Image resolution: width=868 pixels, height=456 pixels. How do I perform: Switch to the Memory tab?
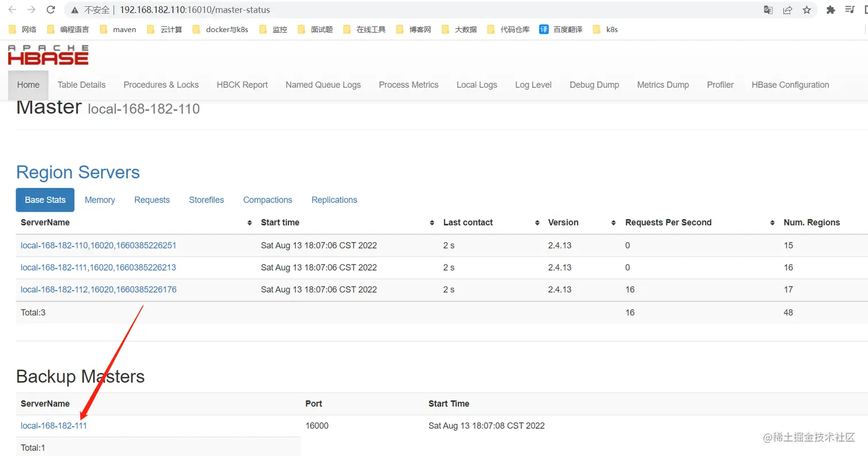click(x=100, y=200)
